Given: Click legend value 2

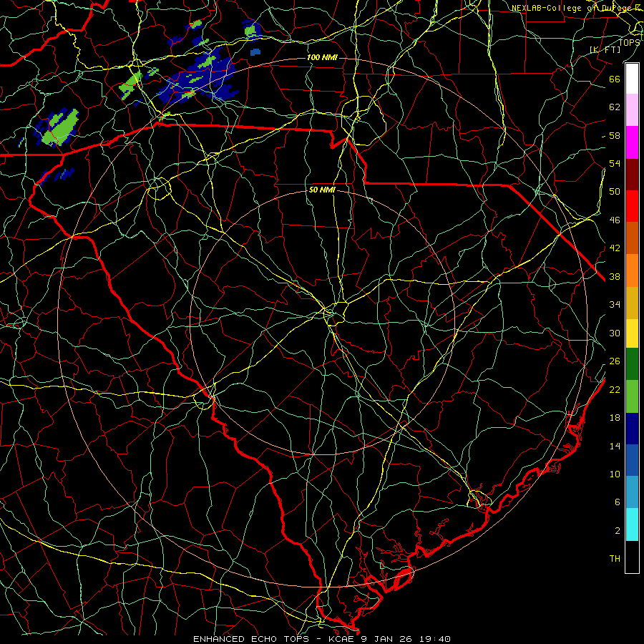Looking at the screenshot, I should pyautogui.click(x=617, y=531).
